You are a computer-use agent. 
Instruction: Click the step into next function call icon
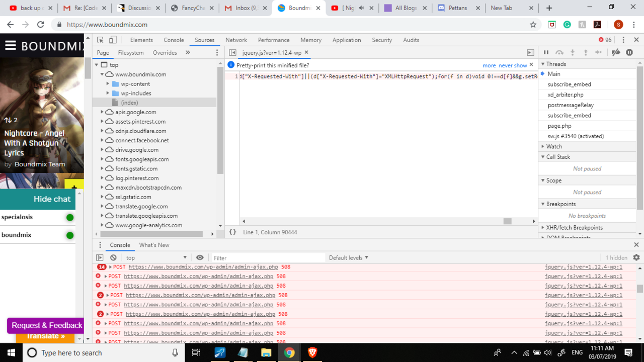click(572, 52)
